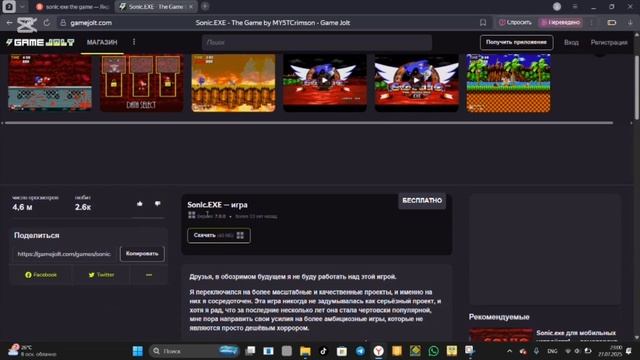This screenshot has width=640, height=360.
Task: Click the 2.6к likes count
Action: point(83,207)
